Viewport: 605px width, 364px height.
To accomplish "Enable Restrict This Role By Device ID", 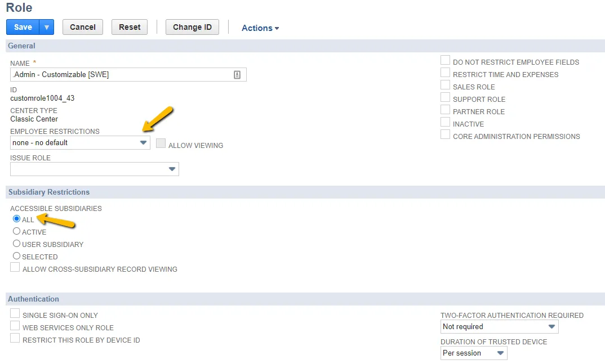I will [15, 338].
